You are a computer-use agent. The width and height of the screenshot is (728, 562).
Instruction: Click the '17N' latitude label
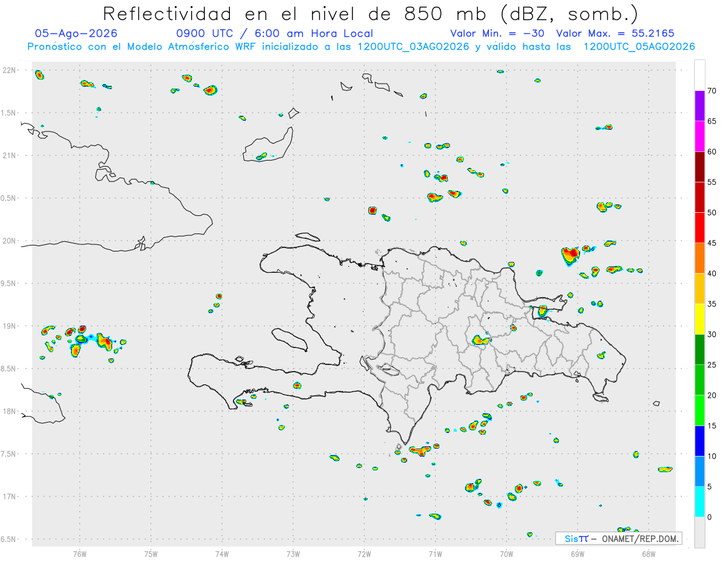pos(10,496)
